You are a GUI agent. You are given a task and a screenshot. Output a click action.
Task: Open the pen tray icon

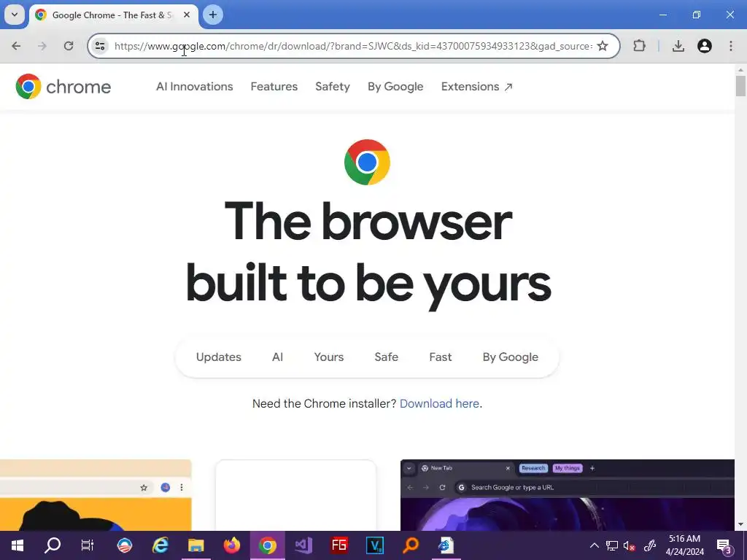[x=650, y=545]
